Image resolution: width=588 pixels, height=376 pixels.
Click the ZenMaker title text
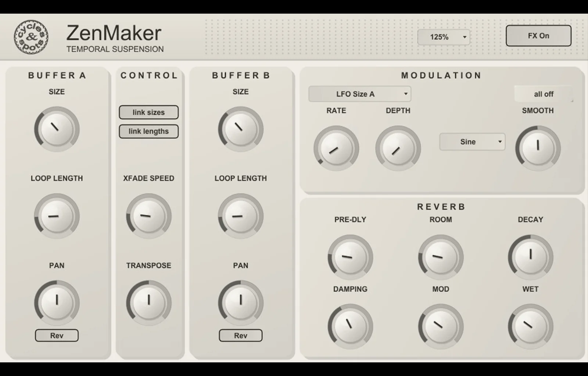114,33
